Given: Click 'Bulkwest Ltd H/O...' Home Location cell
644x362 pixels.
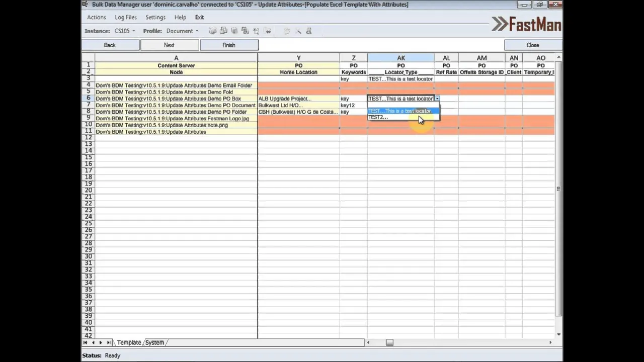Looking at the screenshot, I should pyautogui.click(x=298, y=106).
